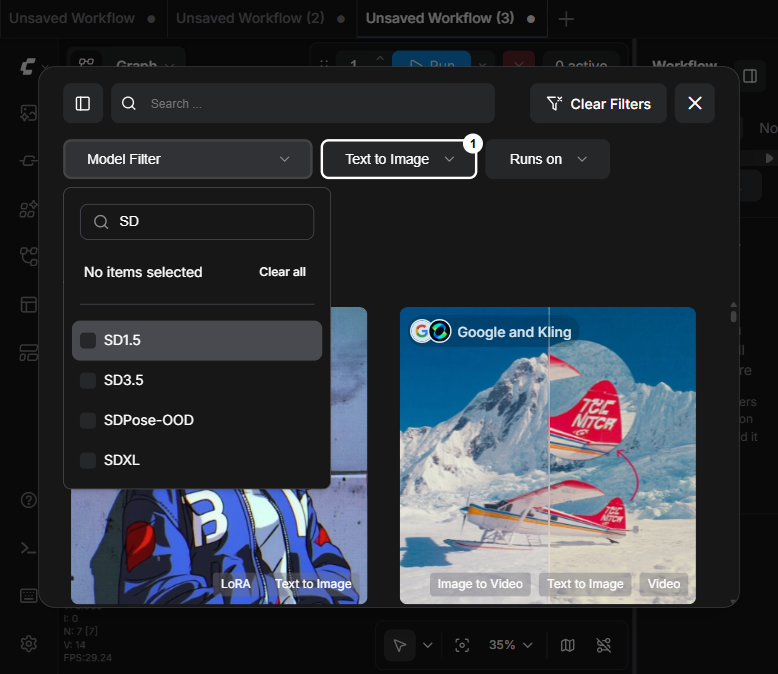Check the SDXL checkbox
This screenshot has width=778, height=674.
pos(88,460)
